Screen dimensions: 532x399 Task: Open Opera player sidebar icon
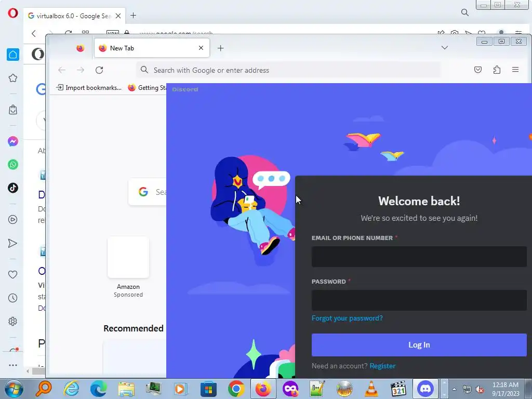pyautogui.click(x=13, y=220)
